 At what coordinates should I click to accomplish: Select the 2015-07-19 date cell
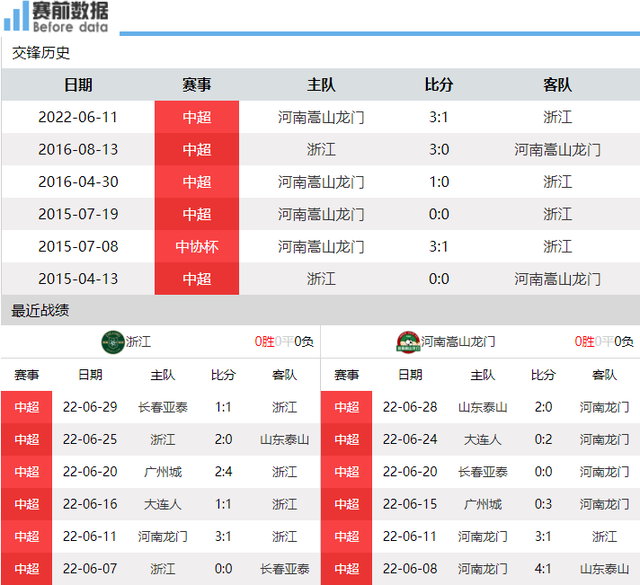pyautogui.click(x=78, y=214)
